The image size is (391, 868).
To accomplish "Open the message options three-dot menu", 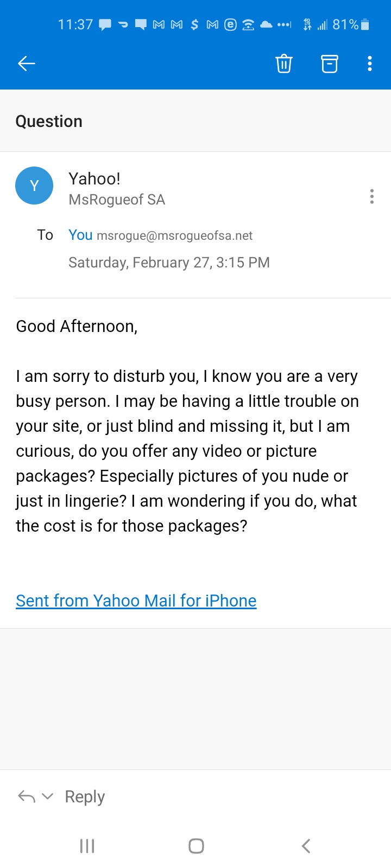I will pyautogui.click(x=372, y=196).
